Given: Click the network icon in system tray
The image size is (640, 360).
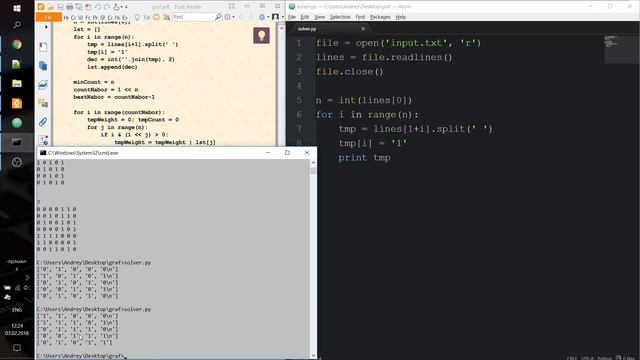Looking at the screenshot, I should (17, 288).
